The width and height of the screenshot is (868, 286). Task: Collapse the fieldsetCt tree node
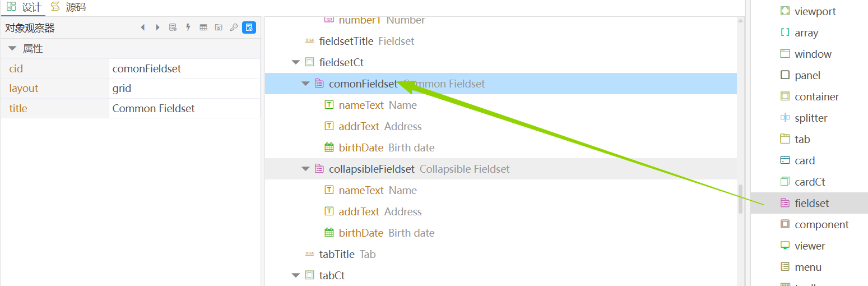pos(296,62)
